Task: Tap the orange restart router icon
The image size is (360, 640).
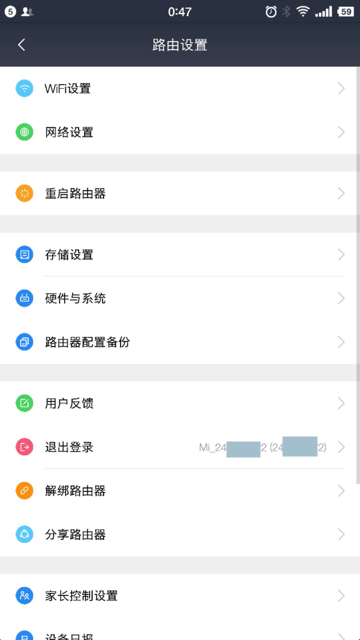Action: (24, 193)
